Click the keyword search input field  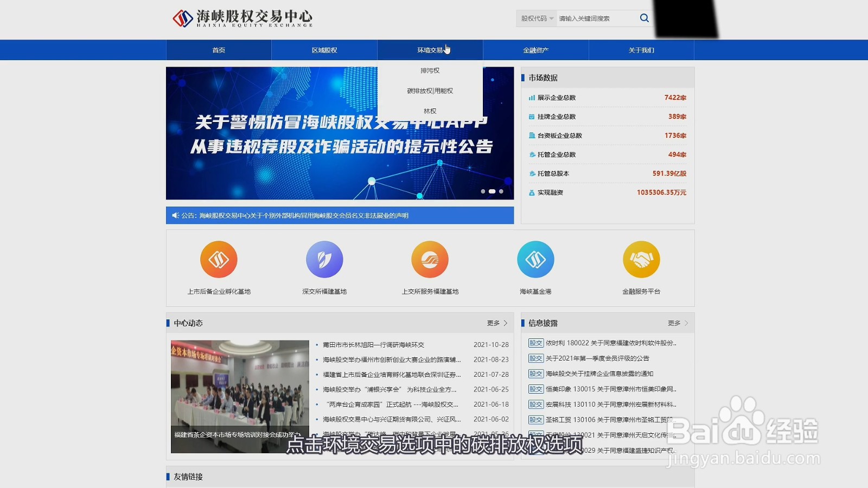pos(596,18)
